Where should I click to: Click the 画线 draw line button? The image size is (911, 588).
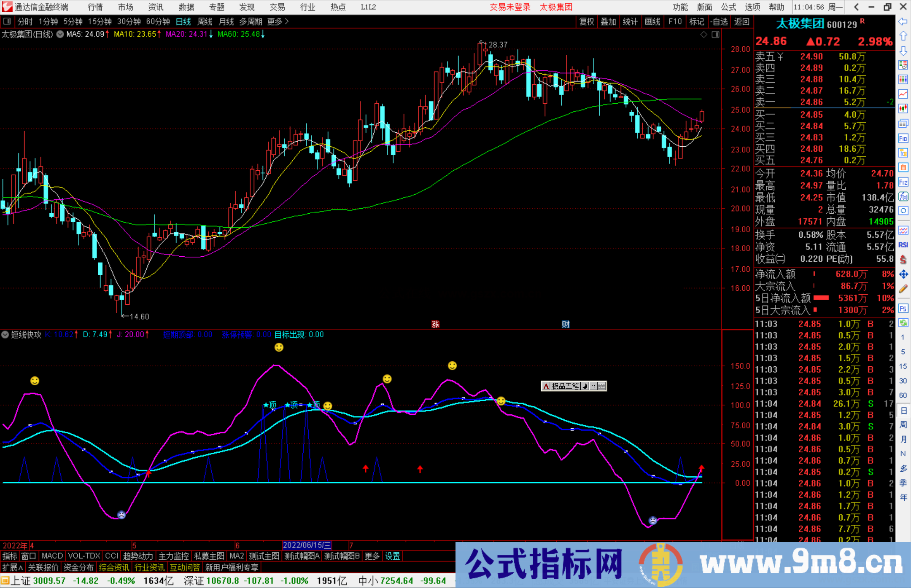[652, 21]
